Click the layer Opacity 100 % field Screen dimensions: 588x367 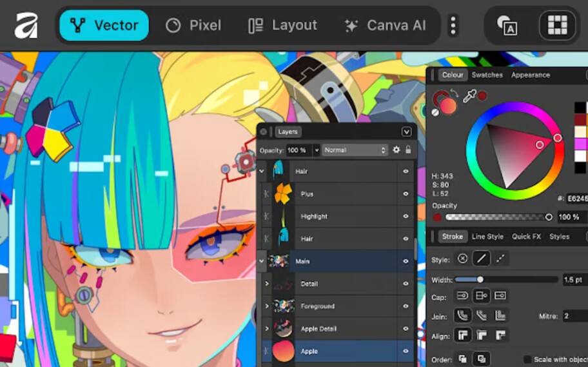pyautogui.click(x=299, y=150)
